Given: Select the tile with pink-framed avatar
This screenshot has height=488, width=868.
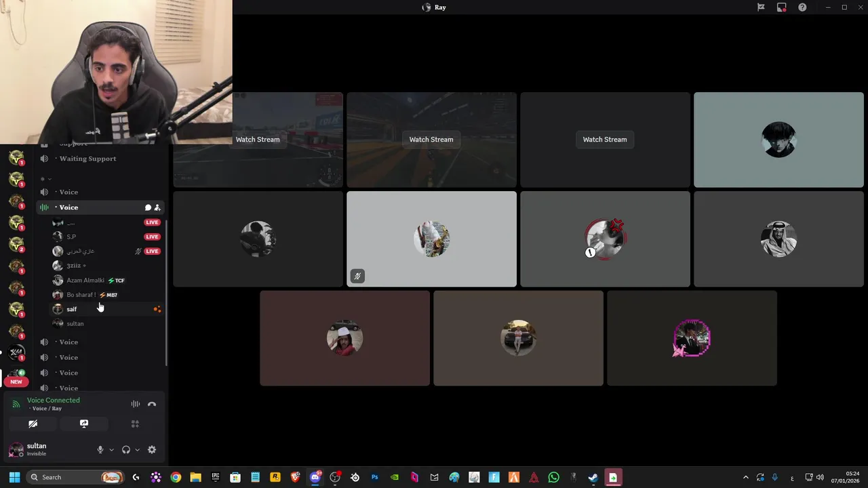Looking at the screenshot, I should click(692, 338).
